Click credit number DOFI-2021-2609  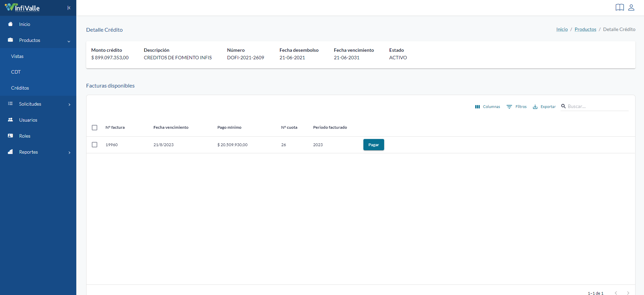[246, 58]
